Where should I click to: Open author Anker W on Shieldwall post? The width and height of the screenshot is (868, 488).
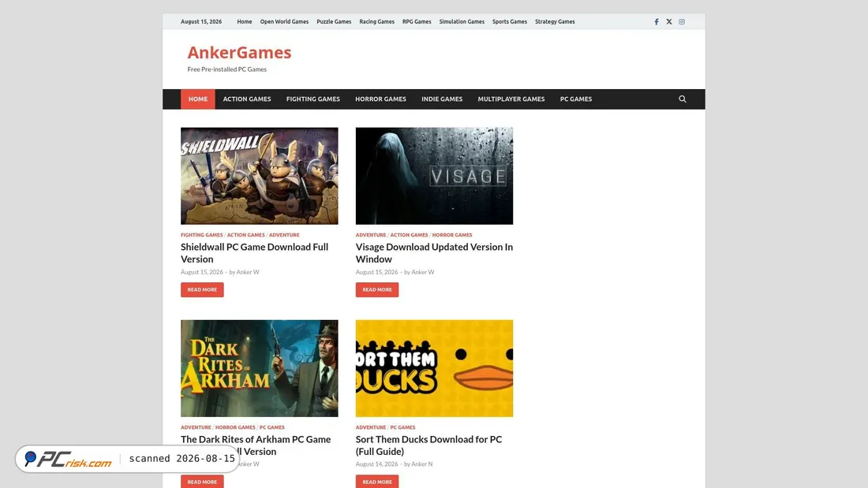pyautogui.click(x=248, y=272)
